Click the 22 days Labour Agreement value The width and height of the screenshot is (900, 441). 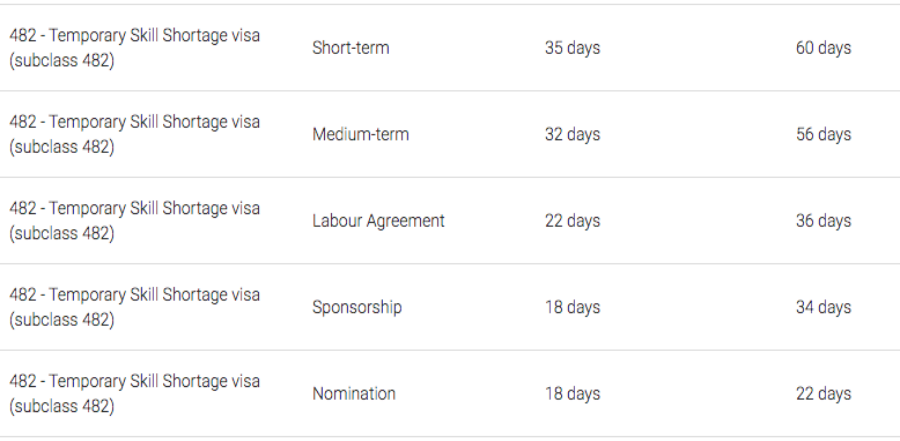point(572,221)
